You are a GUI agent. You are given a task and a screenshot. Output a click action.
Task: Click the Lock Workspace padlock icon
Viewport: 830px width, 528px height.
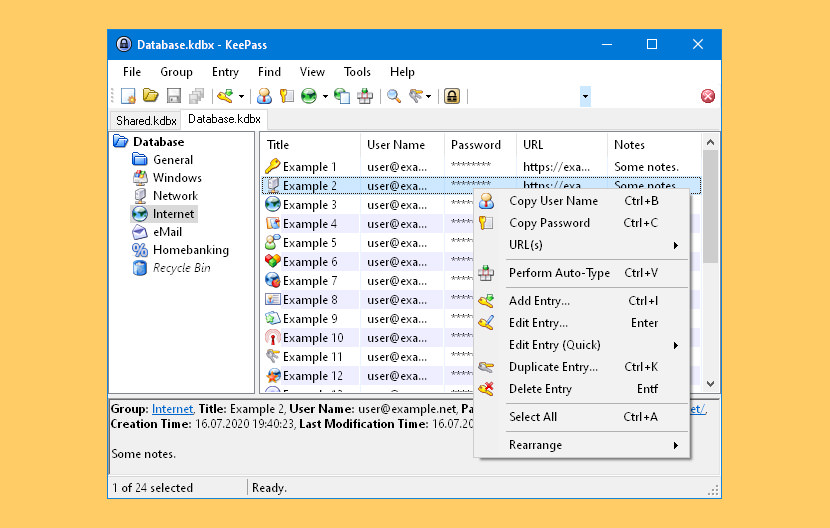coord(452,96)
